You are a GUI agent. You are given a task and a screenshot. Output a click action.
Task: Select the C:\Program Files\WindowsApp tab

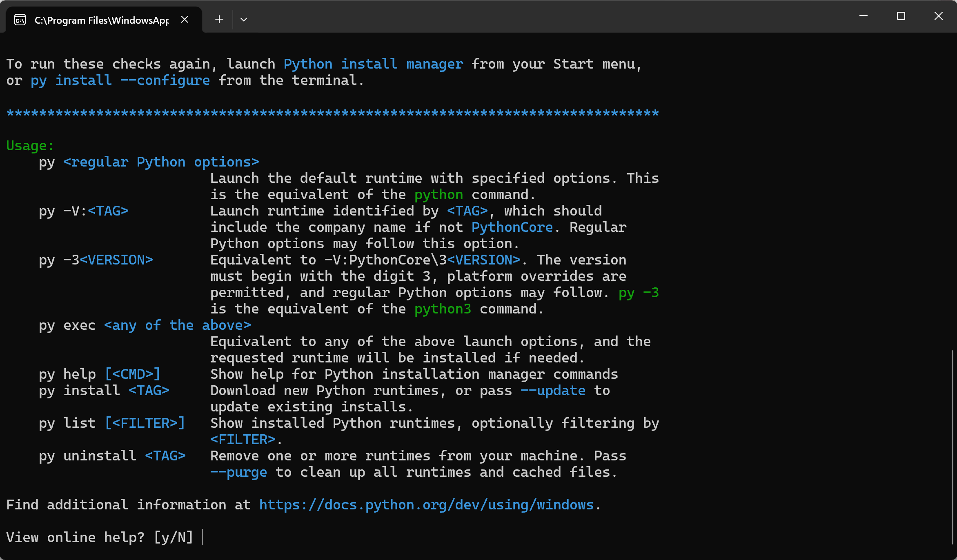101,20
